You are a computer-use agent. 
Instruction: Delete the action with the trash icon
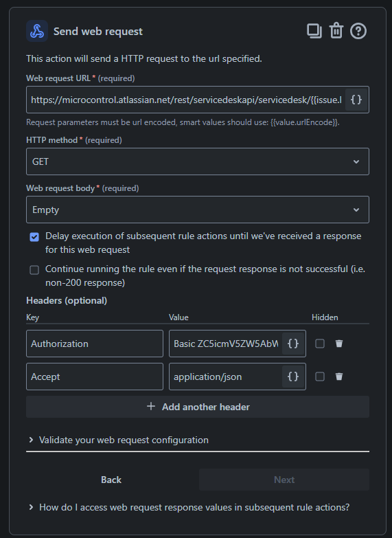(x=336, y=31)
